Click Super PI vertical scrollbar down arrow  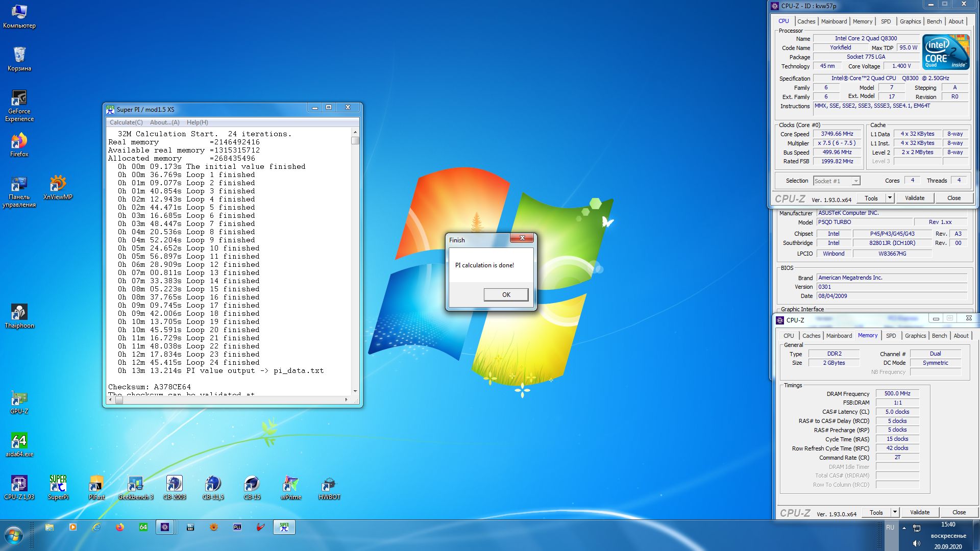click(355, 391)
